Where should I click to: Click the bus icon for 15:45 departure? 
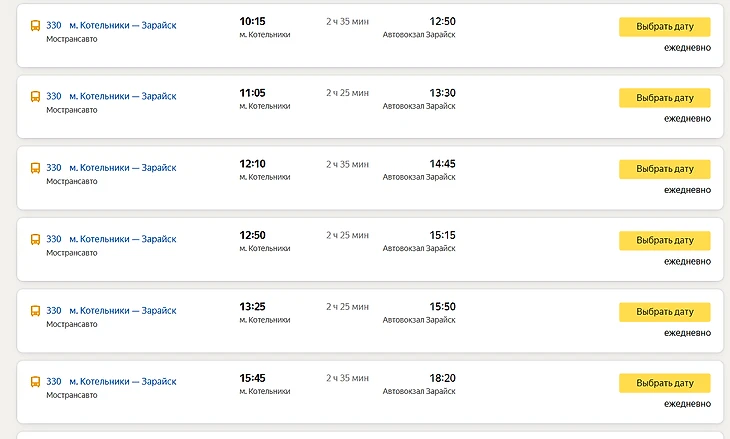click(x=35, y=382)
